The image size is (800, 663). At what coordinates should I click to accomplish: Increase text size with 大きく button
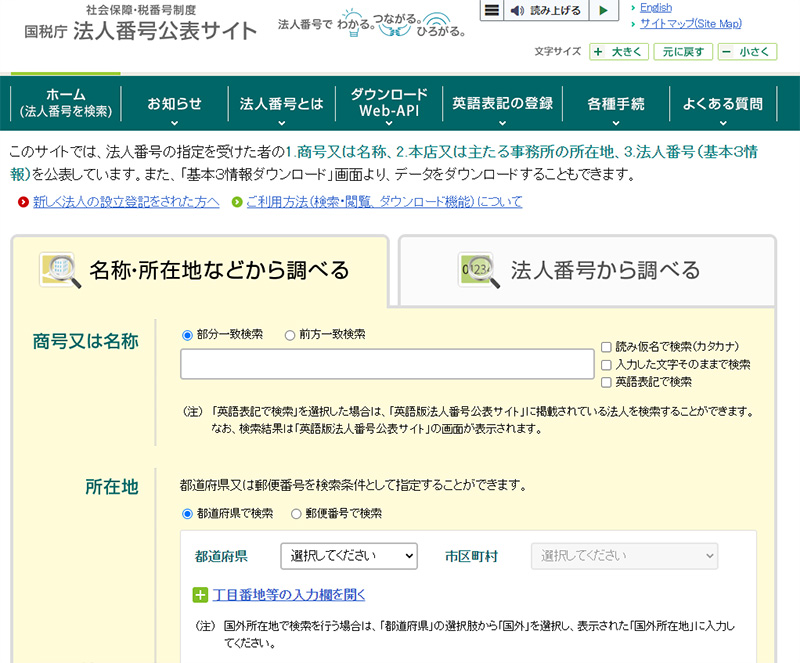[619, 51]
